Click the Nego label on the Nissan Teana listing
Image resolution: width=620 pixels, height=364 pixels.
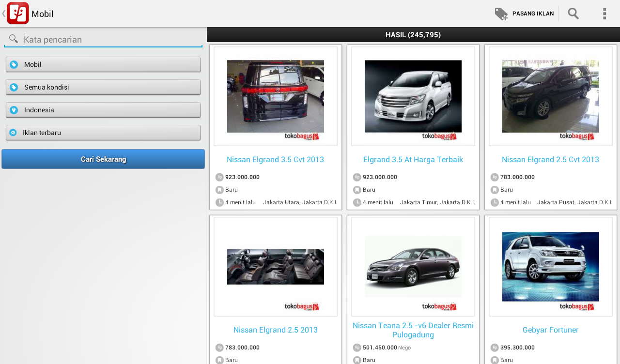click(x=404, y=348)
